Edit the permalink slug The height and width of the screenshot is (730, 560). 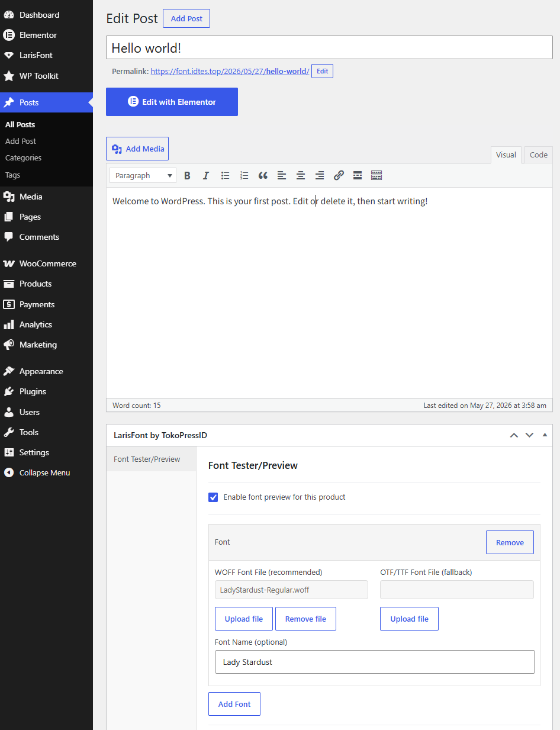[x=322, y=71]
